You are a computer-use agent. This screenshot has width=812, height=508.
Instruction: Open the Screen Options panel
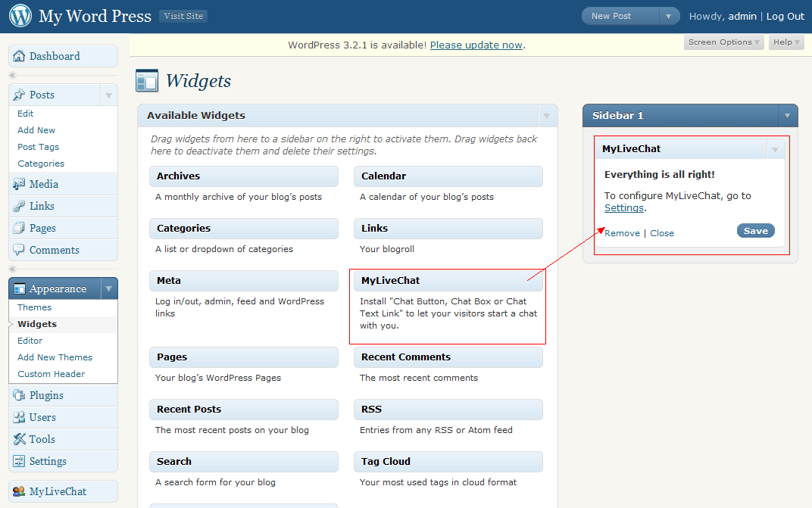click(722, 42)
